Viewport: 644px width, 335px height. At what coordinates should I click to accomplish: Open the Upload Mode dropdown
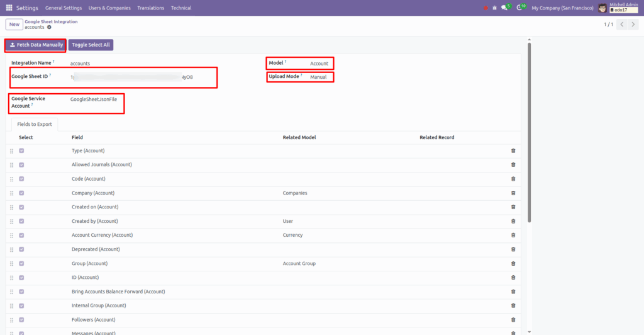[318, 77]
